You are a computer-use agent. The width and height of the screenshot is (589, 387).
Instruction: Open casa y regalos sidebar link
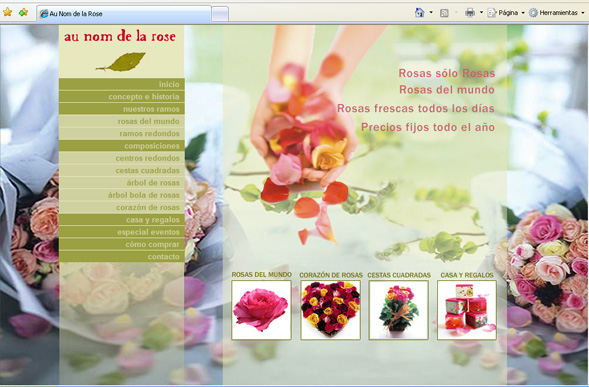point(122,220)
